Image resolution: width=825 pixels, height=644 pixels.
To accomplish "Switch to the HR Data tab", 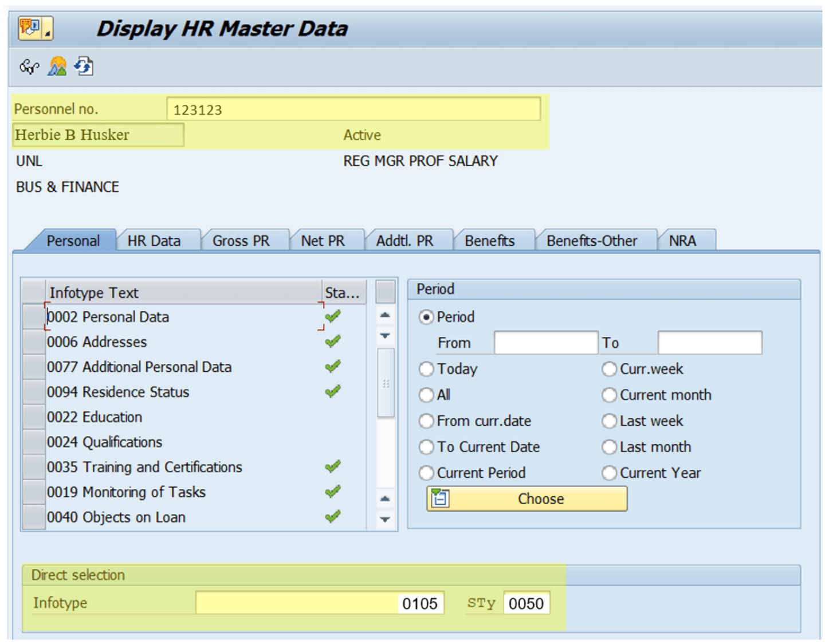I will [154, 241].
